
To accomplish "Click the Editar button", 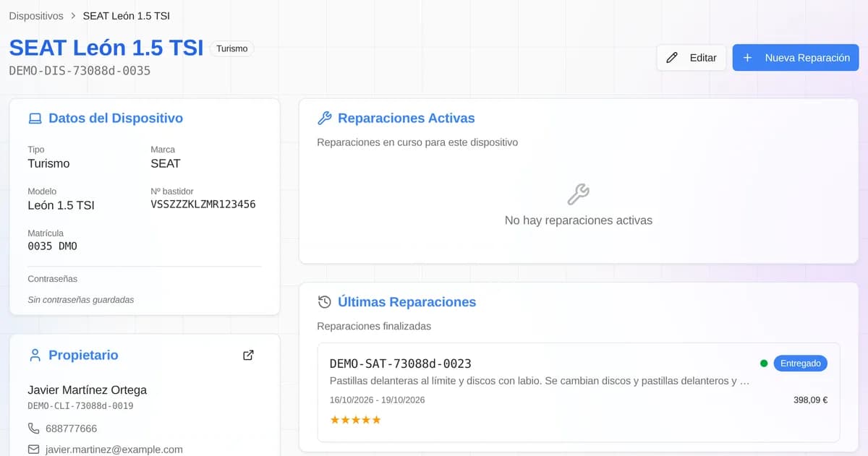I will (x=691, y=58).
